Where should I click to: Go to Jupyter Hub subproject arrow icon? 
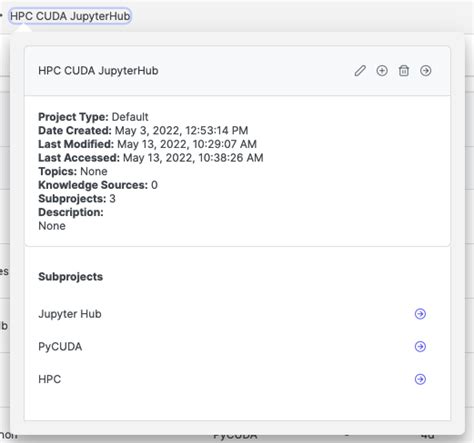[x=420, y=314]
